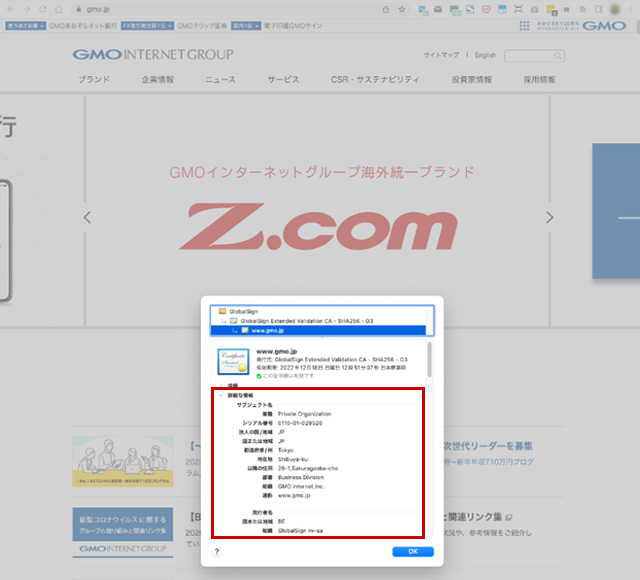Click the envelope mail extension icon
Image resolution: width=640 pixels, height=580 pixels.
tap(438, 9)
